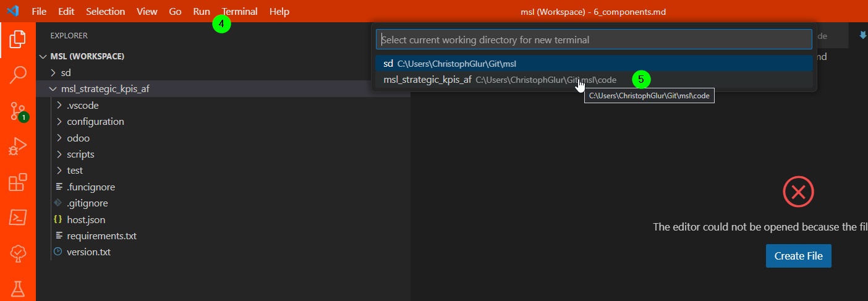Open the .gitignore file
The image size is (868, 301).
coord(223,203)
